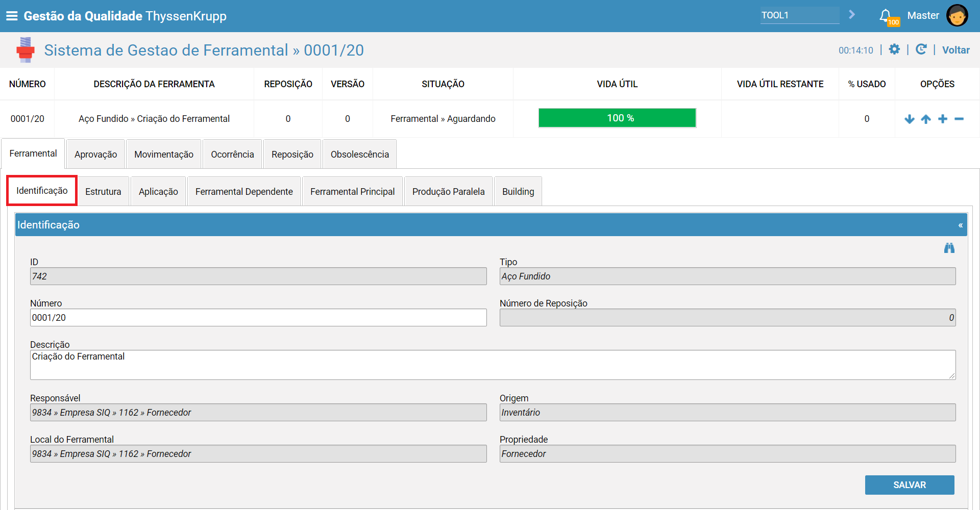Refresh the page using the reload icon

(921, 49)
